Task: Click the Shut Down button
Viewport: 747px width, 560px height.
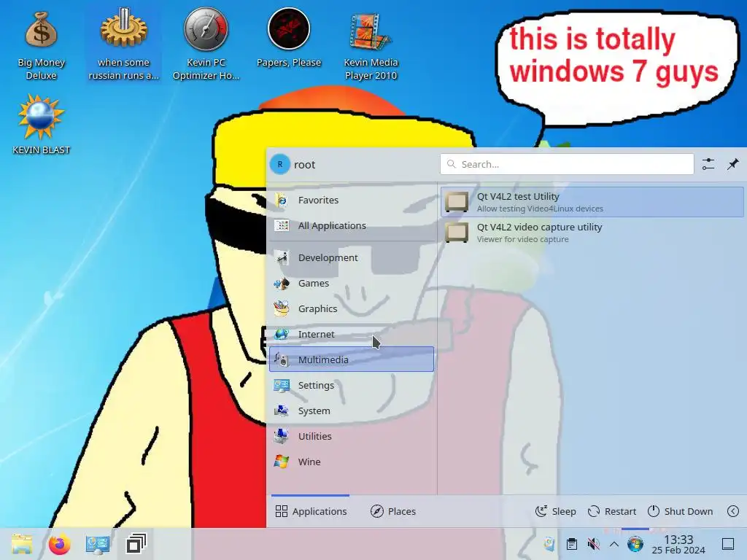Action: click(x=681, y=511)
